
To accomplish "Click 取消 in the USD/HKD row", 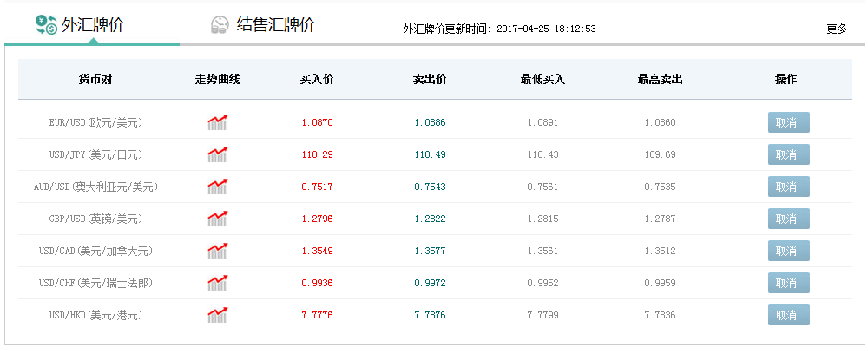I will (788, 315).
